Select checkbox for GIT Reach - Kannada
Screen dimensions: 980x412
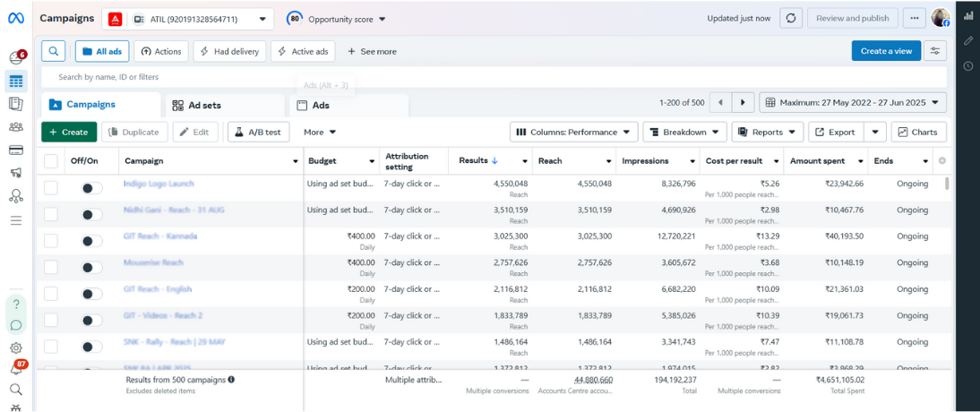point(51,241)
